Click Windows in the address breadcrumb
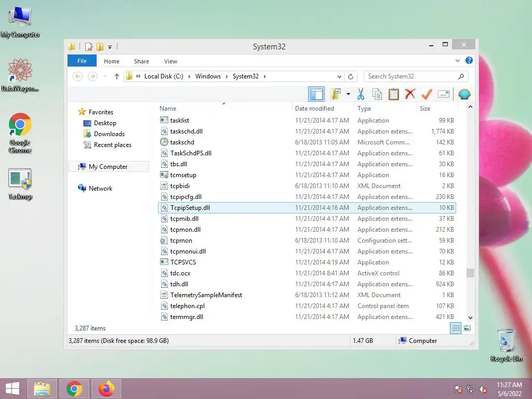This screenshot has width=532, height=399. coord(208,76)
